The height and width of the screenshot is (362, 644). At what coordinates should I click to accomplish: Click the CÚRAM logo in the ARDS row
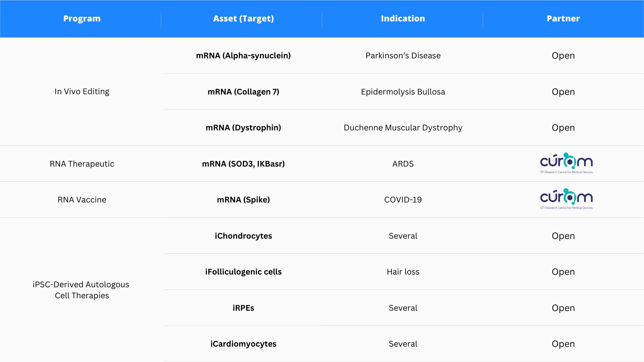(x=566, y=163)
